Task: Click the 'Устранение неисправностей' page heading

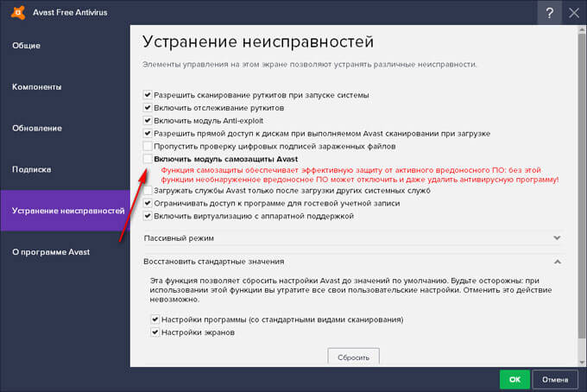Action: point(258,41)
